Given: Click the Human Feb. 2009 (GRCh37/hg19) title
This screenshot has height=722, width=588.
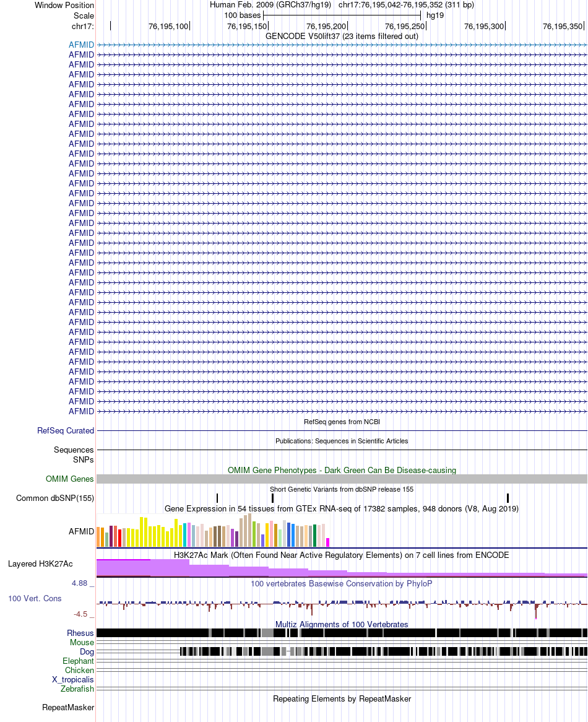Looking at the screenshot, I should click(x=270, y=4).
